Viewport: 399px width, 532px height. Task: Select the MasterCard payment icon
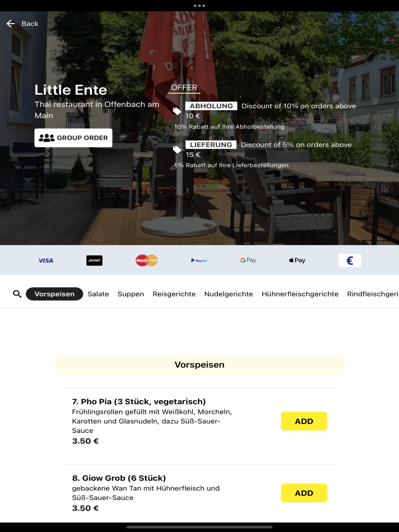(x=147, y=260)
